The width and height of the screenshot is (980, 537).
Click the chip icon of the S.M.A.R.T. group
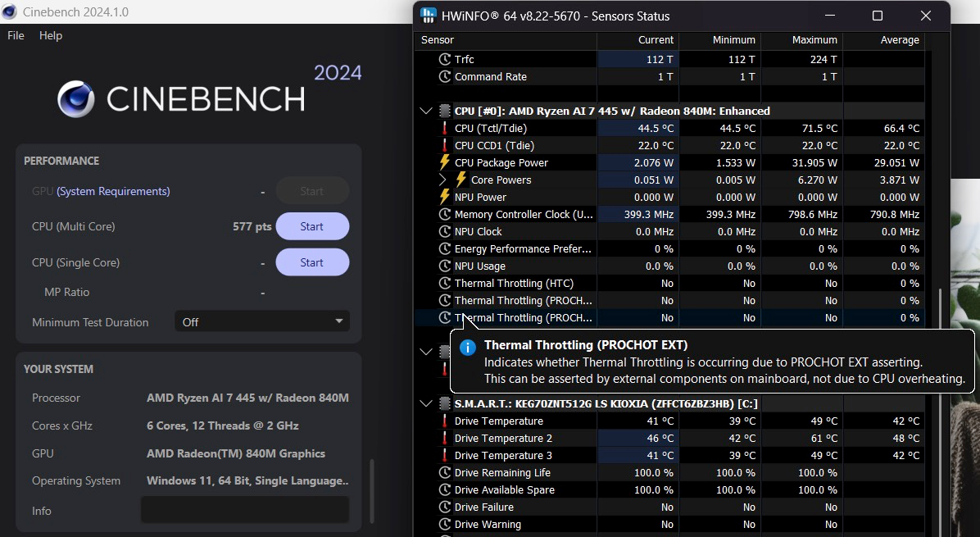(x=444, y=404)
